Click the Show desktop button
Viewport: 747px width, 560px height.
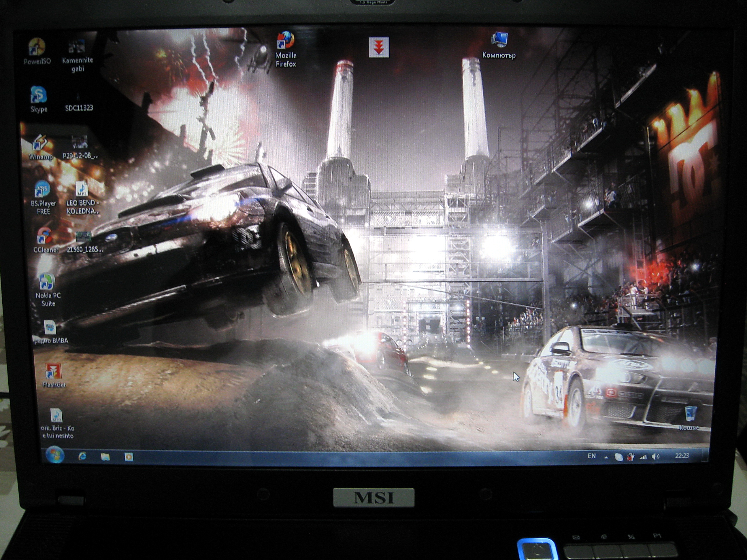pyautogui.click(x=705, y=455)
